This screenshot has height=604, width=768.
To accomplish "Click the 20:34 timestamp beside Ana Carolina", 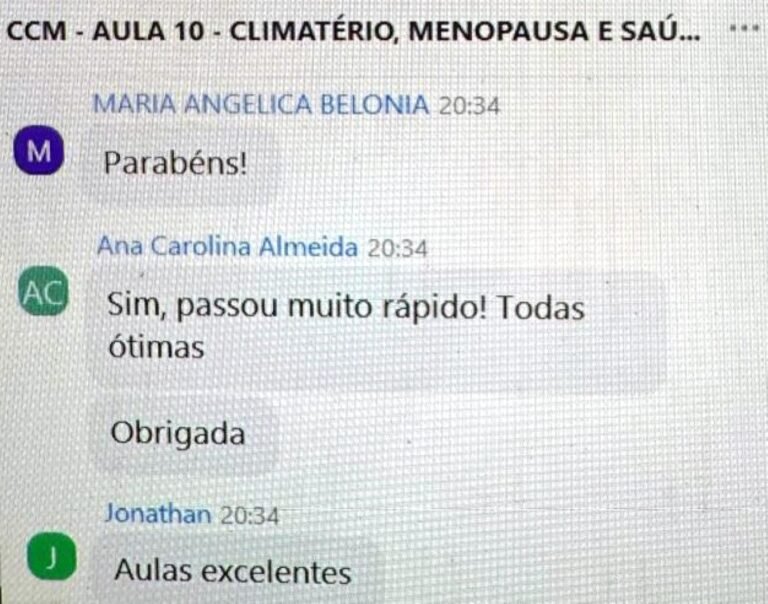I will [397, 248].
